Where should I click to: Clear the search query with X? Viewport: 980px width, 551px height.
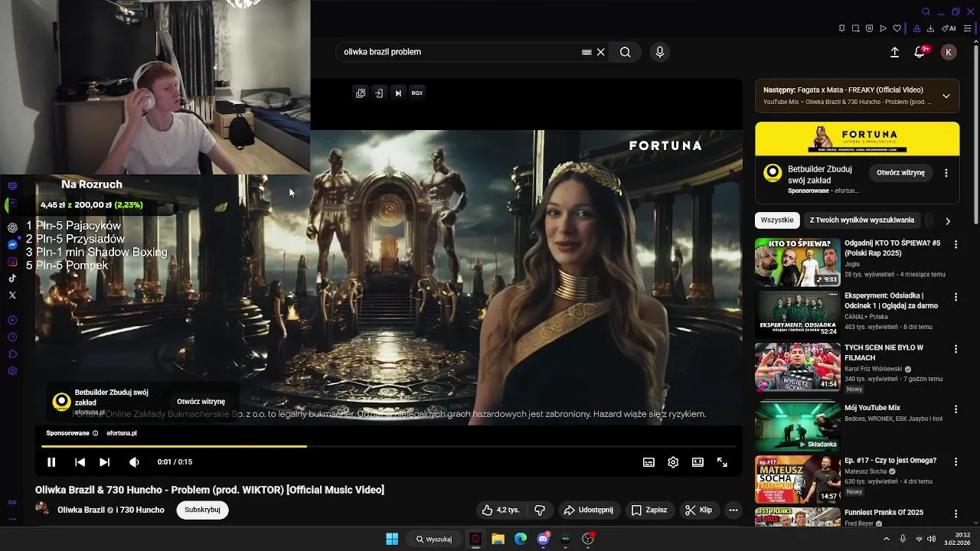click(601, 52)
